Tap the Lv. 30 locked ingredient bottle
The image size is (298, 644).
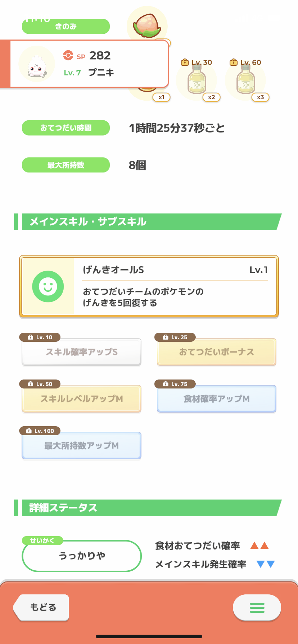197,80
